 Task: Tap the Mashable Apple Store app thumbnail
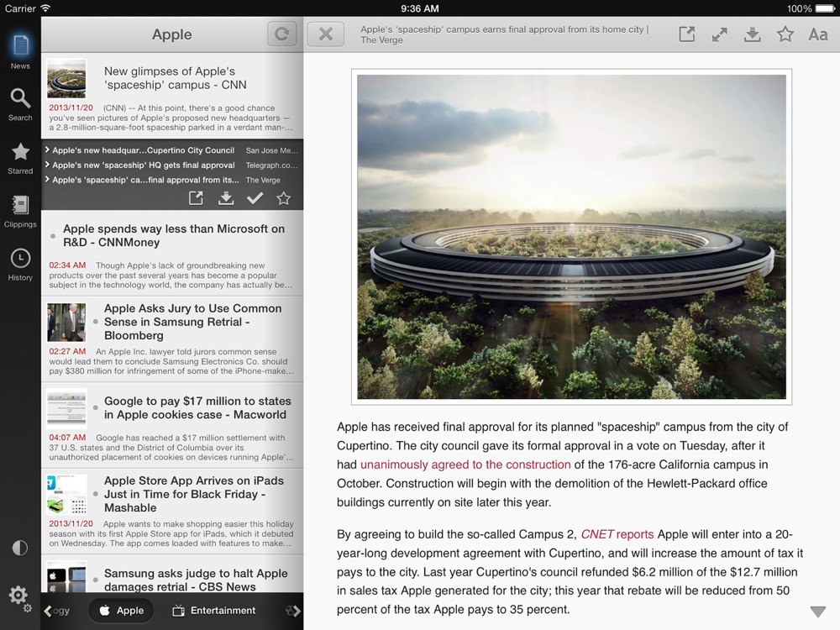point(66,494)
